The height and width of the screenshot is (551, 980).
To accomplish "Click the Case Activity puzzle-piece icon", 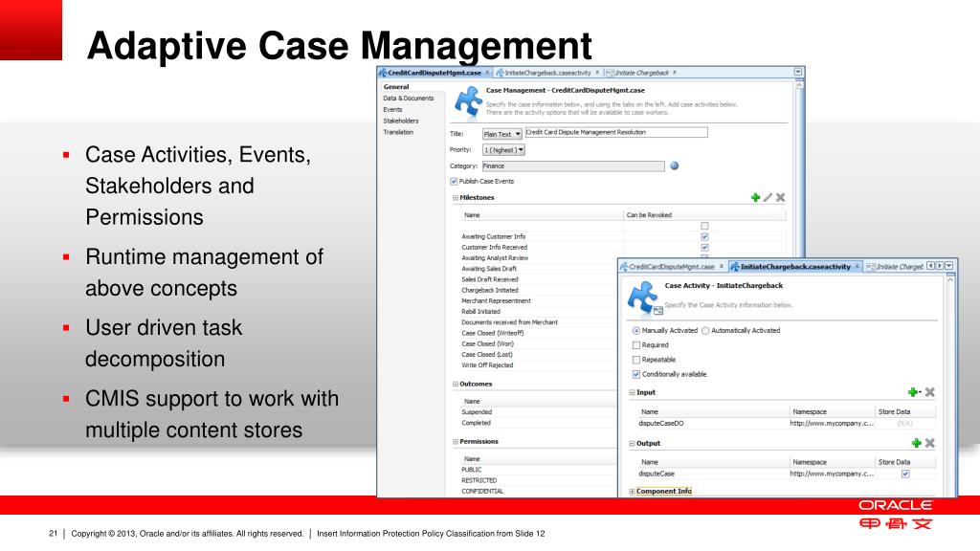I will pyautogui.click(x=643, y=298).
